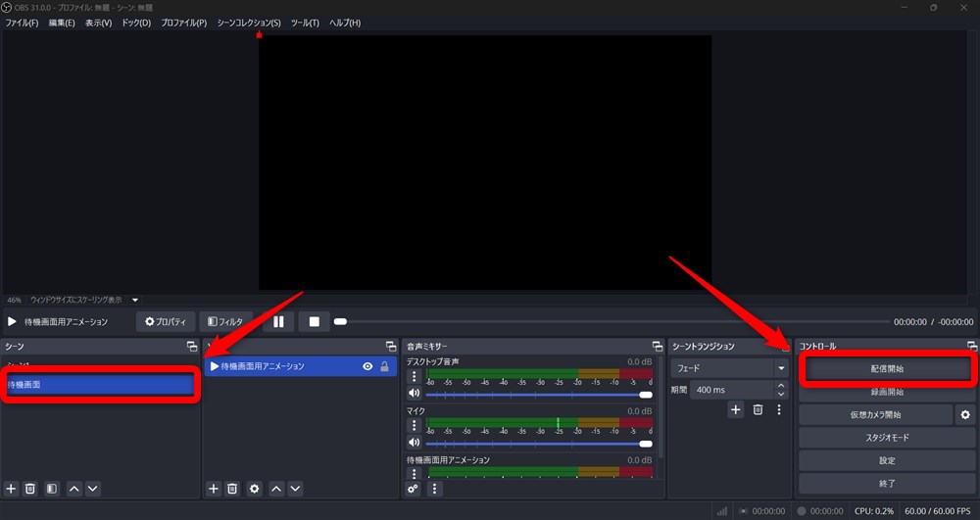Adjust the デスクトップ音声 volume slider
Image resolution: width=980 pixels, height=520 pixels.
[539, 395]
